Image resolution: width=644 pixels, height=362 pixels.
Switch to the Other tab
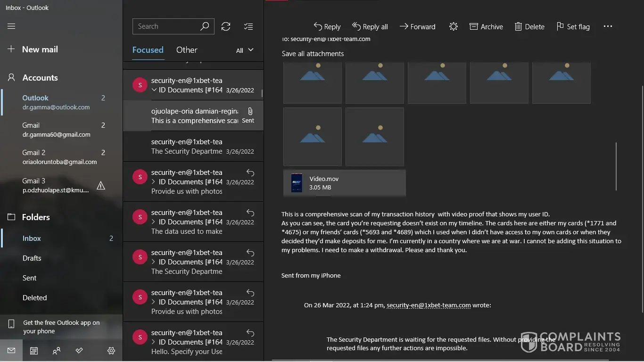point(187,50)
